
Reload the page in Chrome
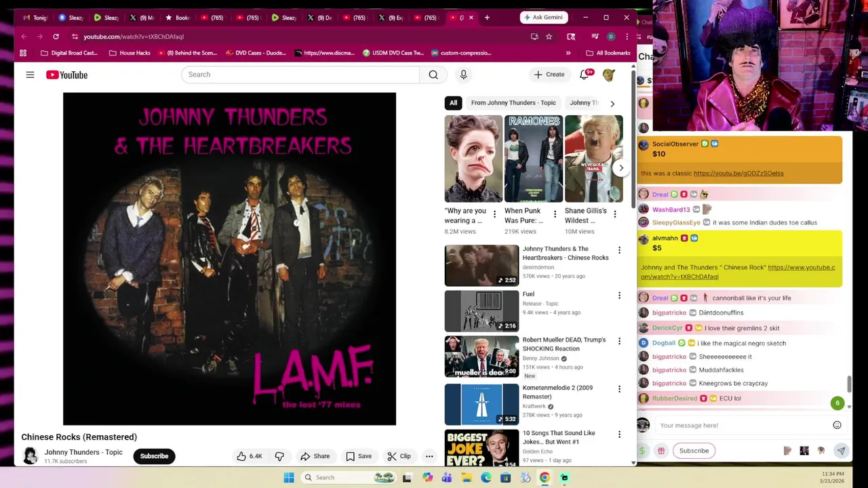[x=56, y=37]
